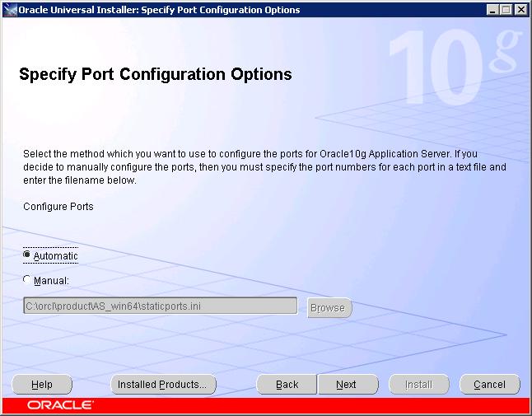The width and height of the screenshot is (532, 416).
Task: Click the Oracle Universal Installer title icon
Action: coord(10,10)
